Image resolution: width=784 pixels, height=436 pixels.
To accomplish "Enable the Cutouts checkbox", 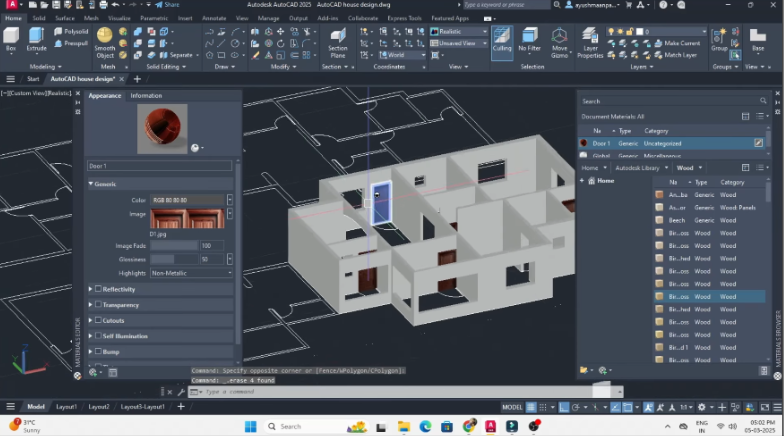I will 98,320.
